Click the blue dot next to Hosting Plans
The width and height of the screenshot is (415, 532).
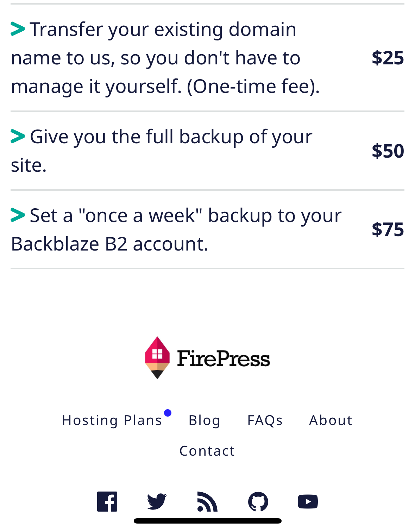point(168,413)
